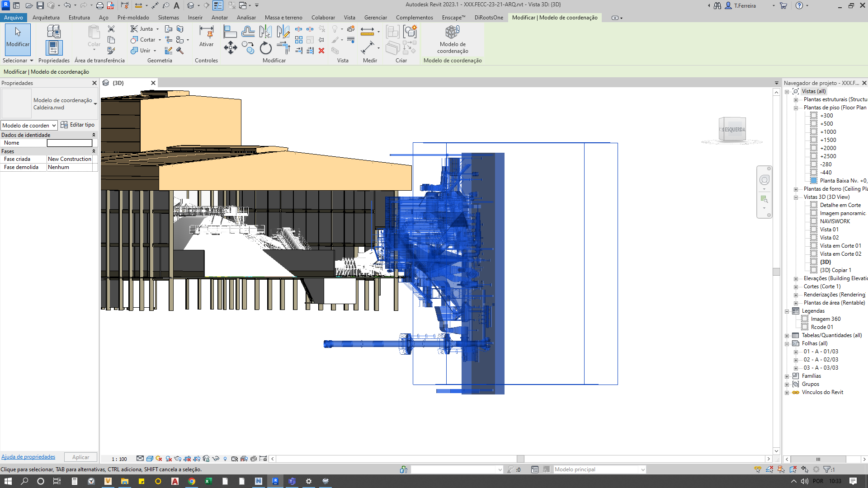This screenshot has width=868, height=488.
Task: Activate the Move tool in Modificar panel
Action: pyautogui.click(x=231, y=47)
